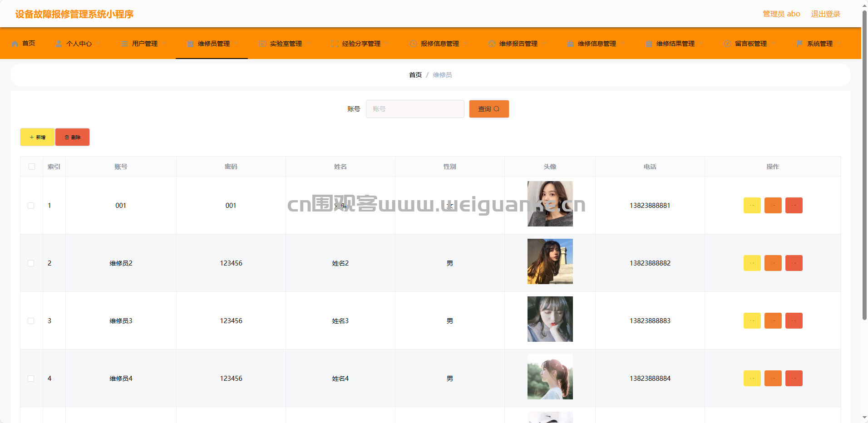
Task: Click the clipboard icon of 维修员管理
Action: [x=190, y=44]
